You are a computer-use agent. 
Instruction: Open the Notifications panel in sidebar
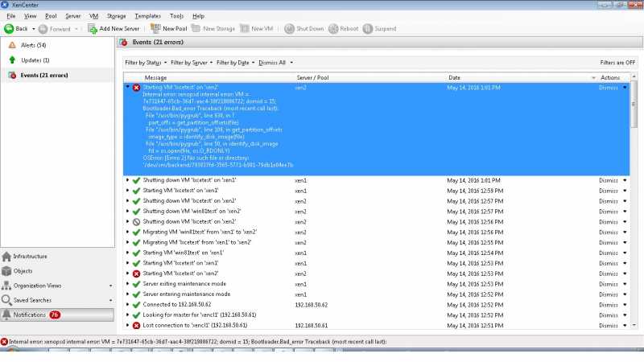(29, 315)
